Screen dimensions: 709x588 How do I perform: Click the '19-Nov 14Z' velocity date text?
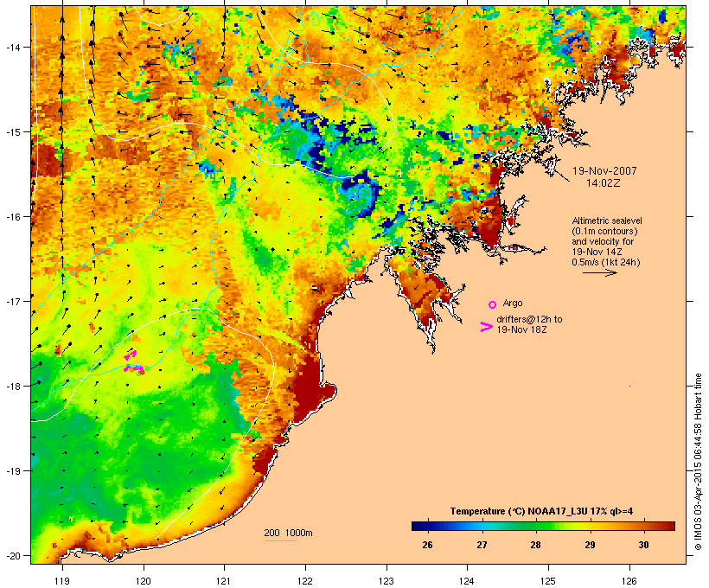click(x=597, y=252)
